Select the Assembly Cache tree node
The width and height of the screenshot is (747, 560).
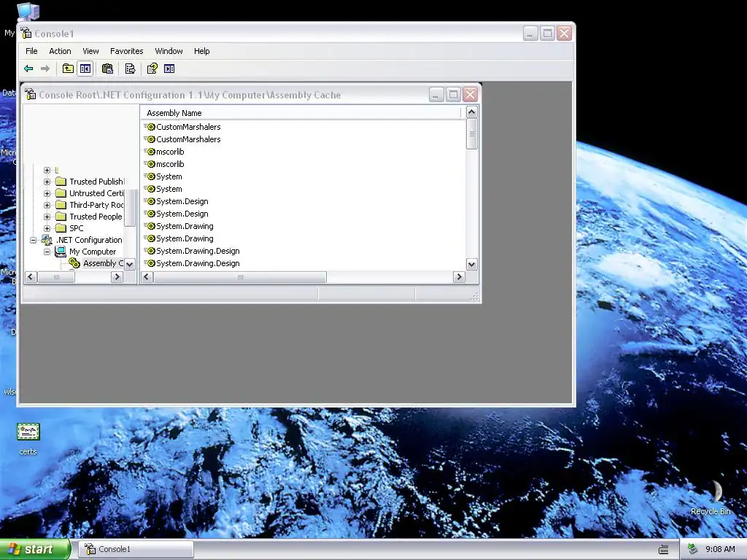96,263
